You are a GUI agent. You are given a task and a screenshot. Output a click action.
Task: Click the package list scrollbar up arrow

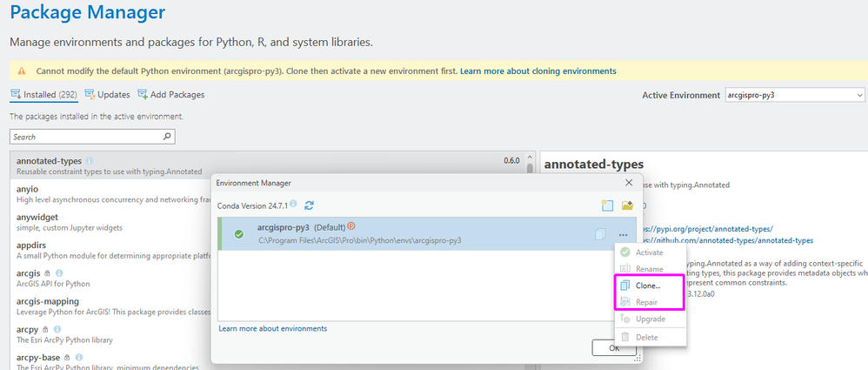pos(531,158)
